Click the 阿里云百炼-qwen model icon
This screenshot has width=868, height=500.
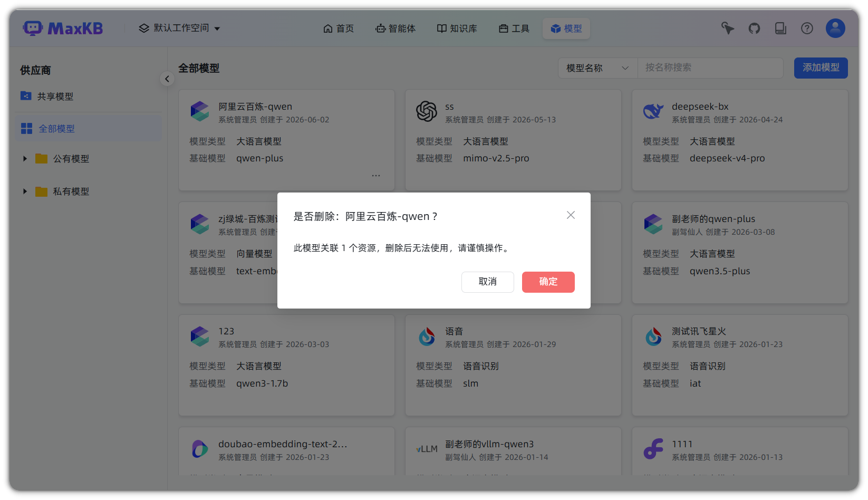200,111
